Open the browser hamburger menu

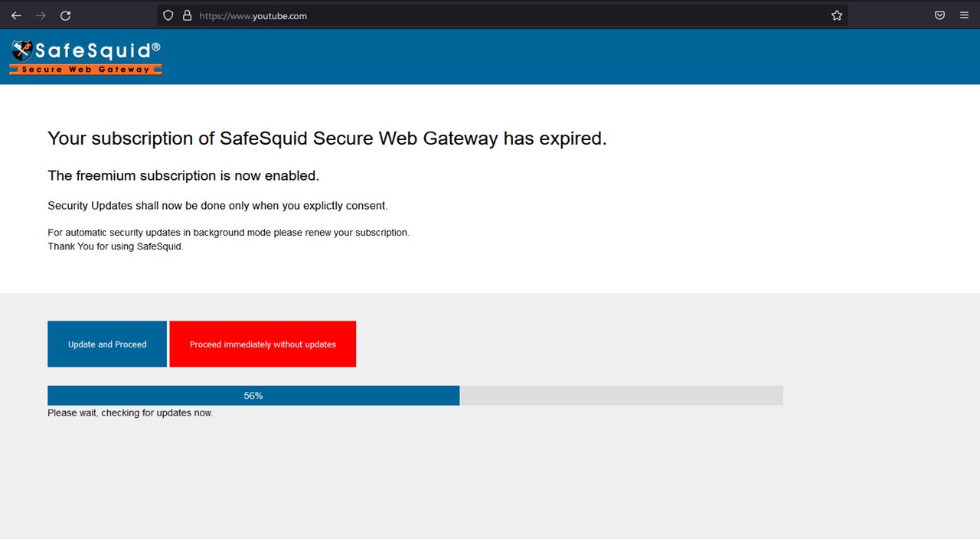click(964, 15)
